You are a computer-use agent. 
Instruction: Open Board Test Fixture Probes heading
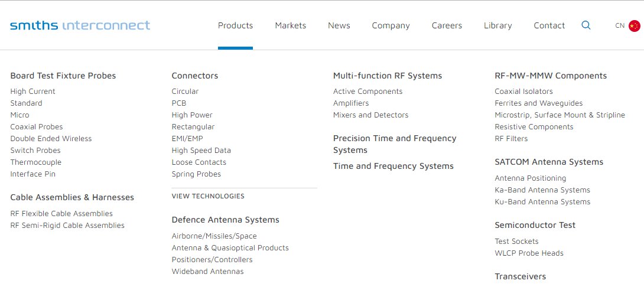coord(63,76)
